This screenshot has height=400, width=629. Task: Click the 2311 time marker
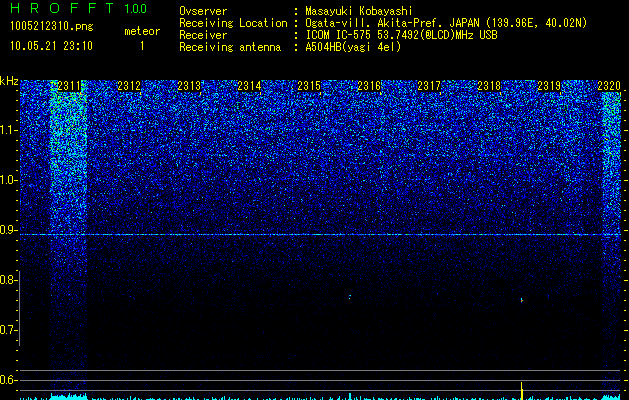pyautogui.click(x=69, y=86)
